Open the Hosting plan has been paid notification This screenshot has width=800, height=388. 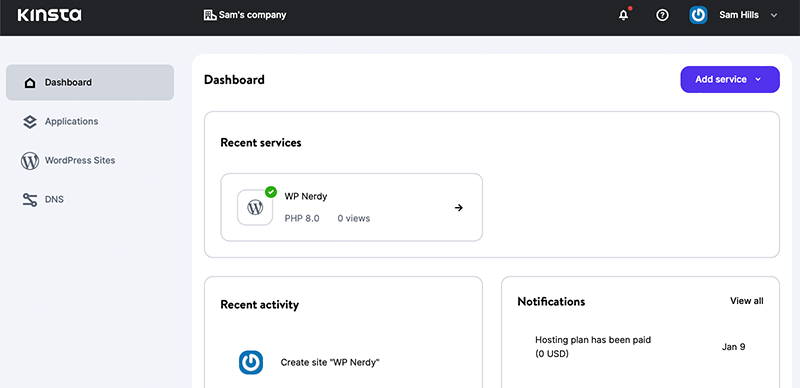(x=593, y=347)
